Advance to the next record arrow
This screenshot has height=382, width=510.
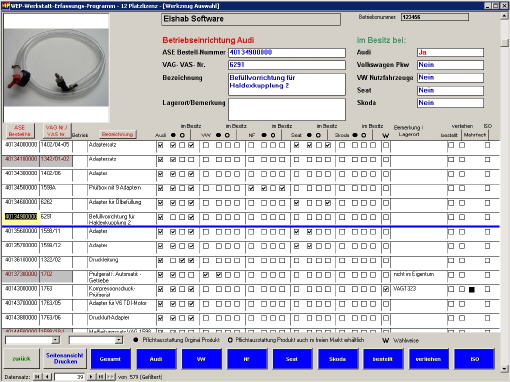tap(91, 377)
